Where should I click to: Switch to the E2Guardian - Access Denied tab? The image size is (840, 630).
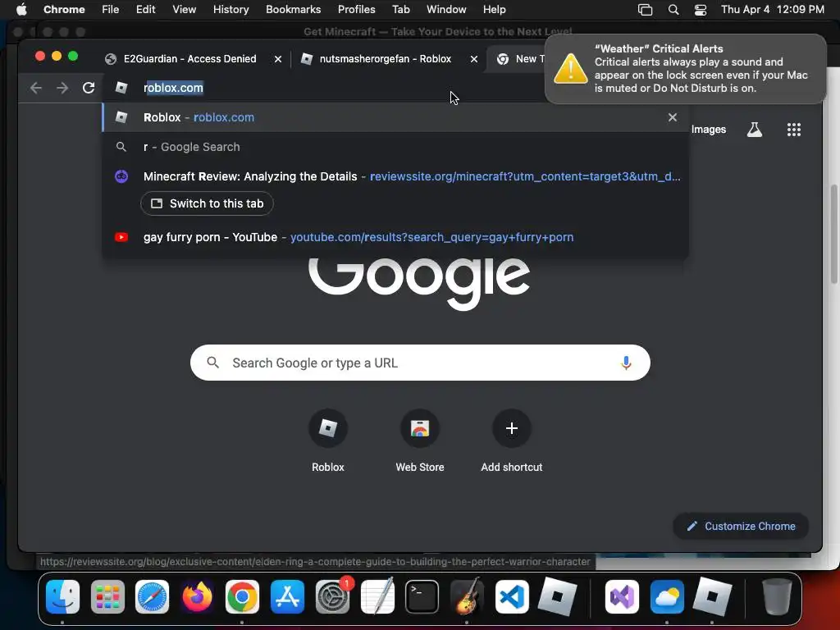(189, 59)
